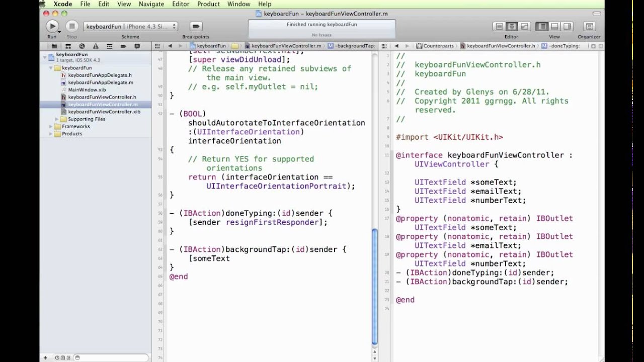Expand the Supporting Files group

[x=57, y=119]
